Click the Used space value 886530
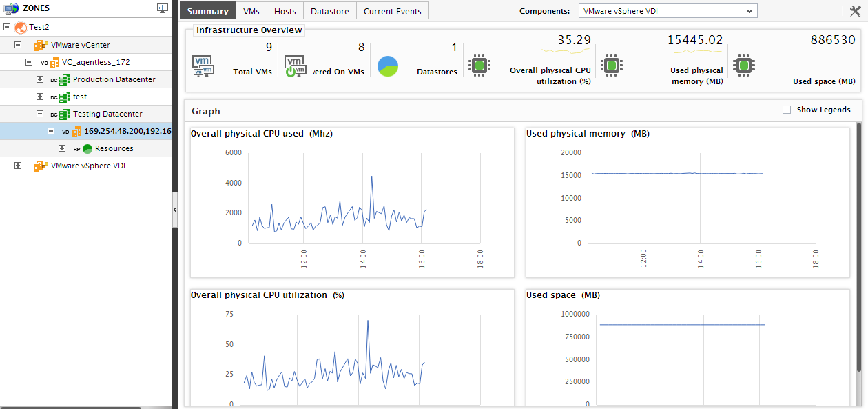This screenshot has width=868, height=409. tap(833, 40)
